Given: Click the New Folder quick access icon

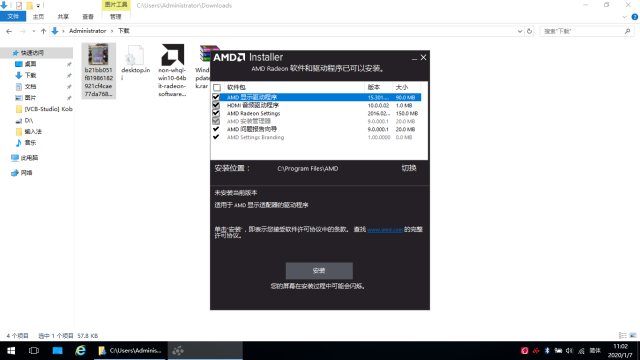Looking at the screenshot, I should (29, 5).
